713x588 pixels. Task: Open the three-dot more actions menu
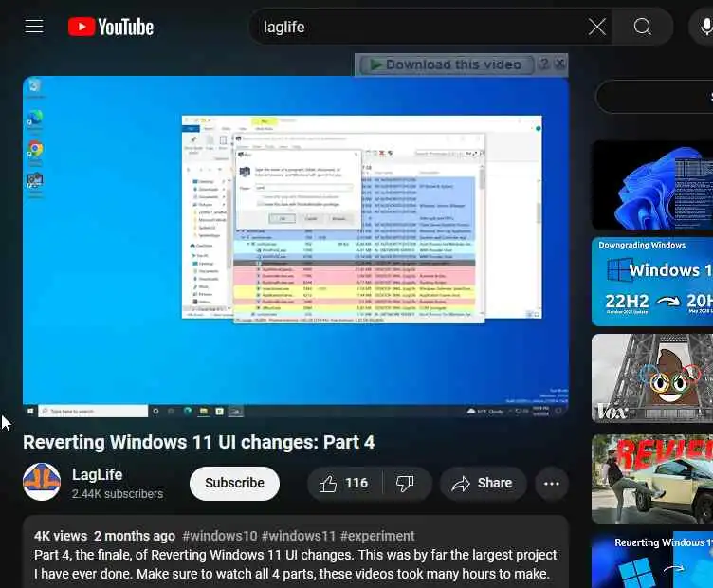tap(552, 484)
